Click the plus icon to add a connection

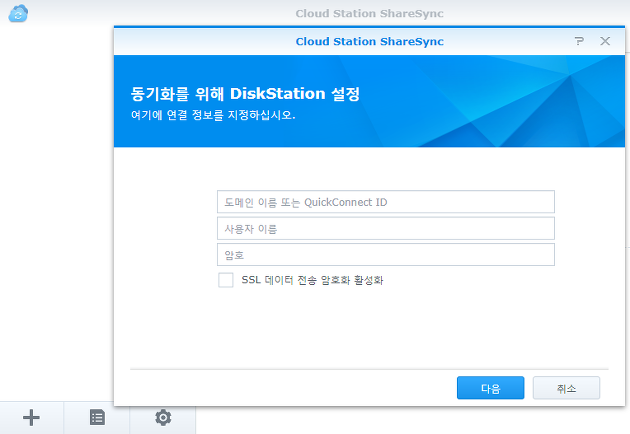pyautogui.click(x=31, y=418)
